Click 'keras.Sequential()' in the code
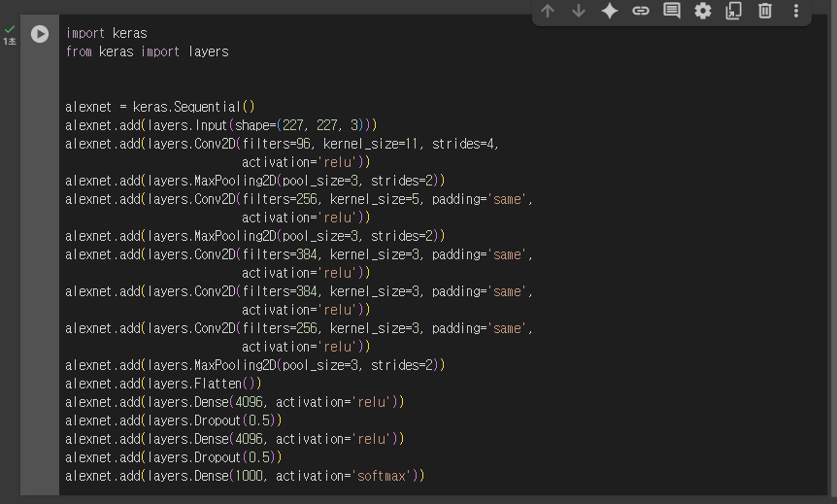 point(194,107)
